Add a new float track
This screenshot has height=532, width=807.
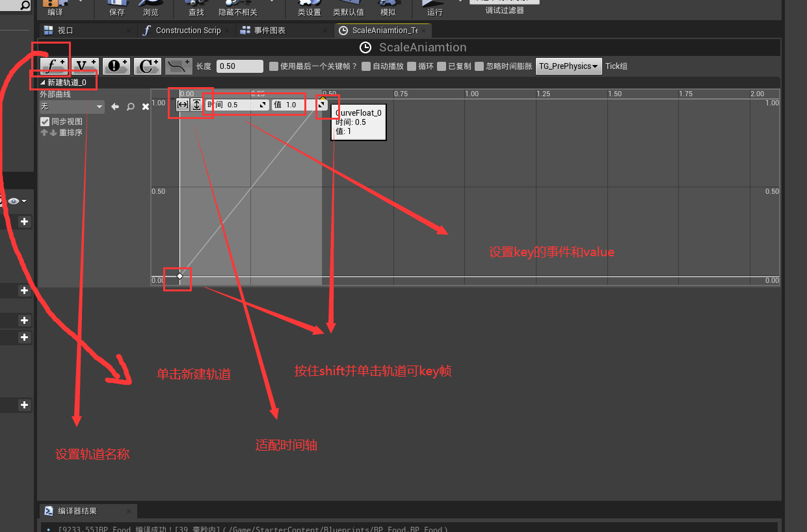54,66
